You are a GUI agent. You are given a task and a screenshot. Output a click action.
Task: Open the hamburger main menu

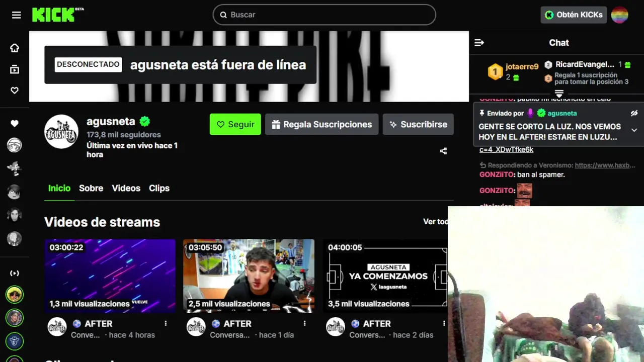(x=16, y=15)
